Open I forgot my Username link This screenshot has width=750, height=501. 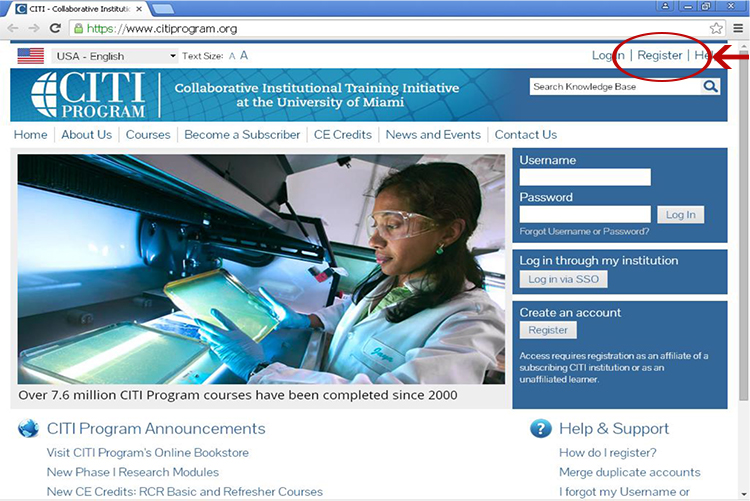[x=624, y=491]
